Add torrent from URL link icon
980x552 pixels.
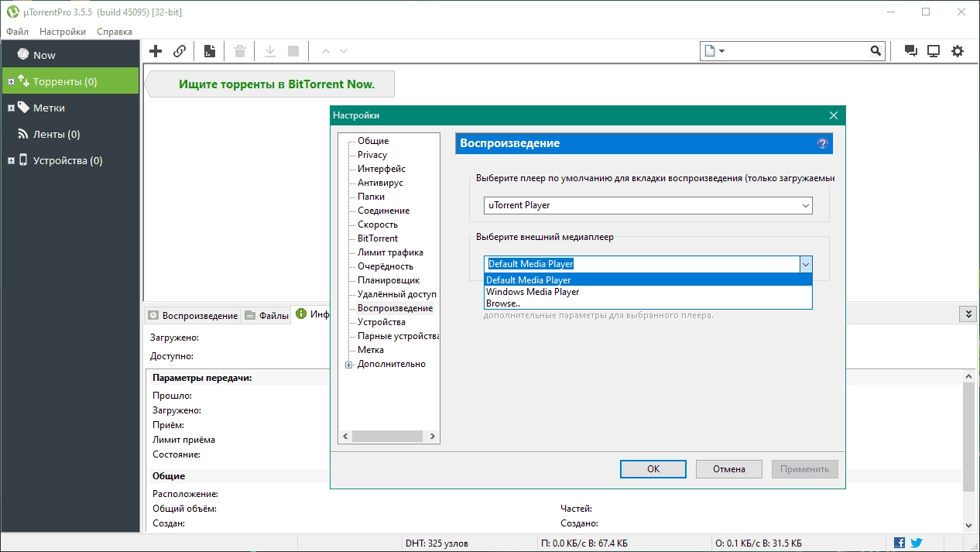click(x=180, y=51)
